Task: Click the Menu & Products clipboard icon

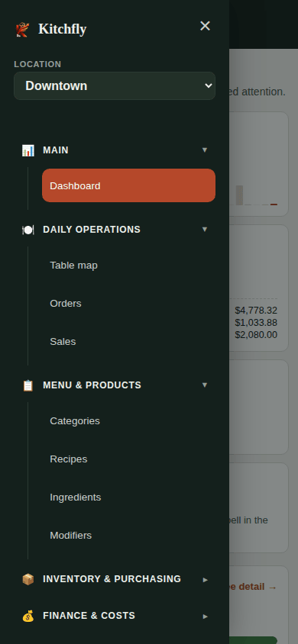Action: coord(28,385)
